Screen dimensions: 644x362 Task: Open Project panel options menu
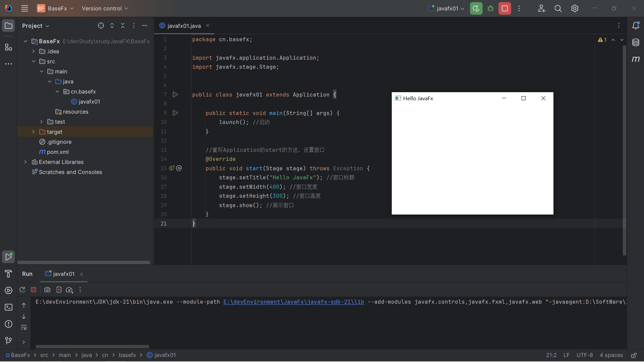134,25
